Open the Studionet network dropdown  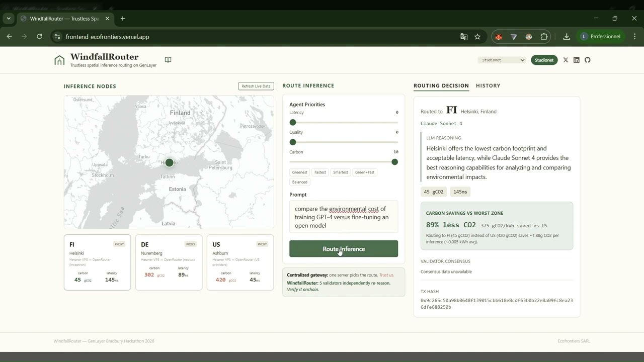[x=502, y=60]
